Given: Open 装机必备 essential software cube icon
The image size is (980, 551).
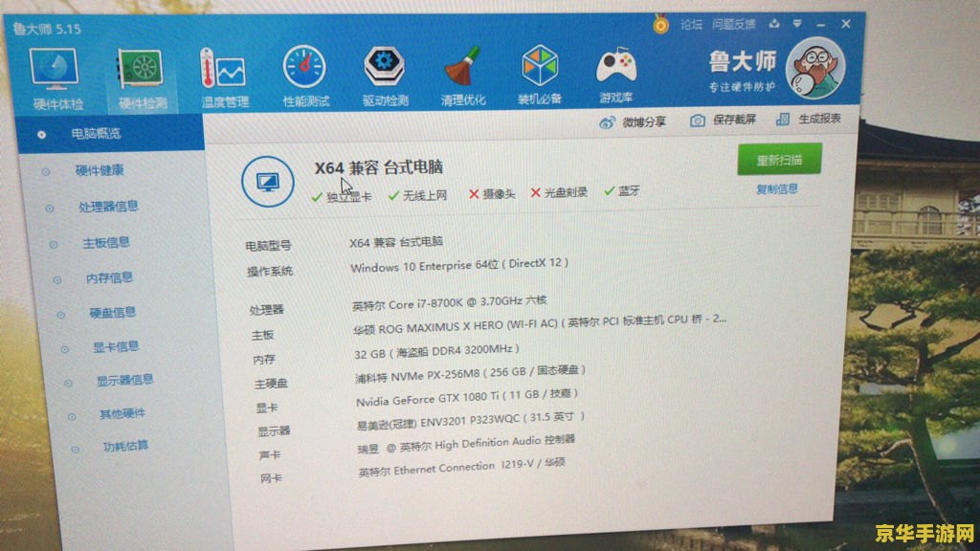Looking at the screenshot, I should [x=540, y=75].
